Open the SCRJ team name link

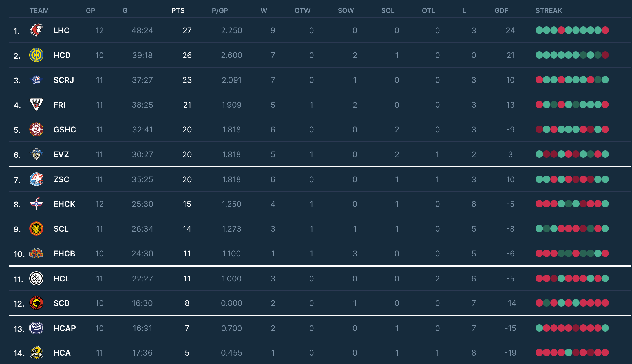coord(64,80)
